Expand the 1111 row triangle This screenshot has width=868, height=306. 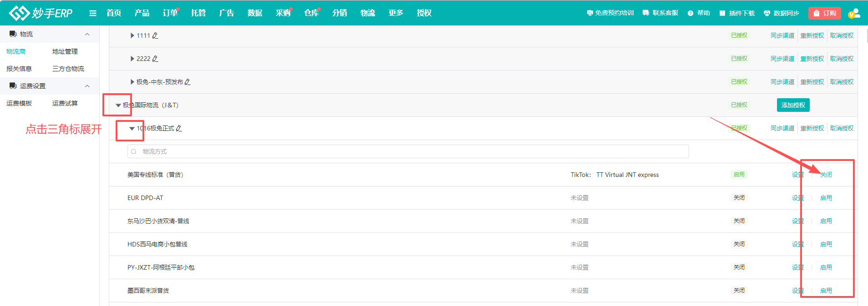point(132,35)
